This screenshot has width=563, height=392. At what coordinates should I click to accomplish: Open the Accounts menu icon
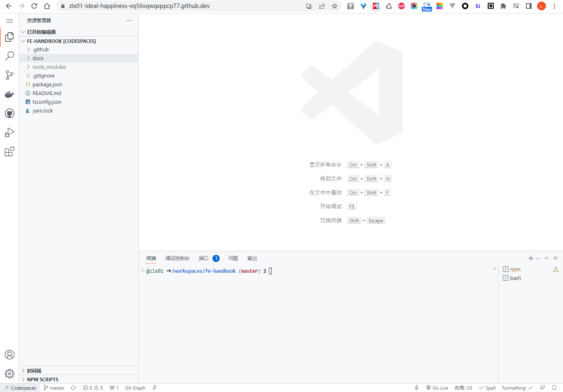tap(10, 355)
